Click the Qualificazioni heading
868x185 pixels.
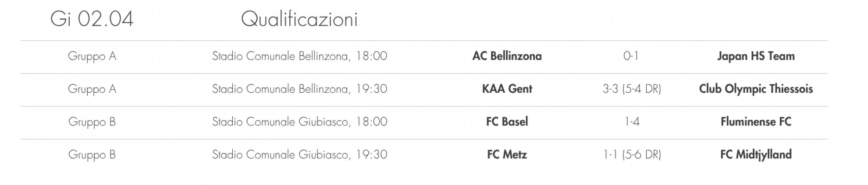299,19
